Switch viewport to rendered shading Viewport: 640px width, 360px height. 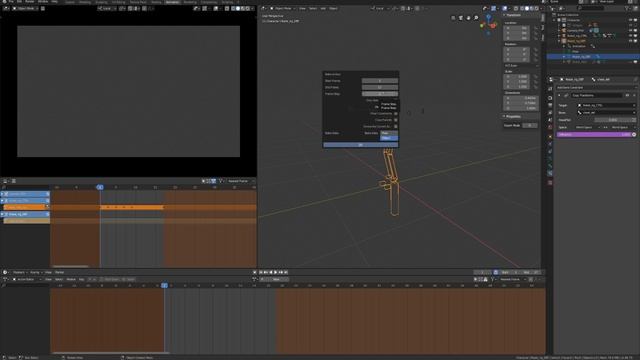pos(536,8)
